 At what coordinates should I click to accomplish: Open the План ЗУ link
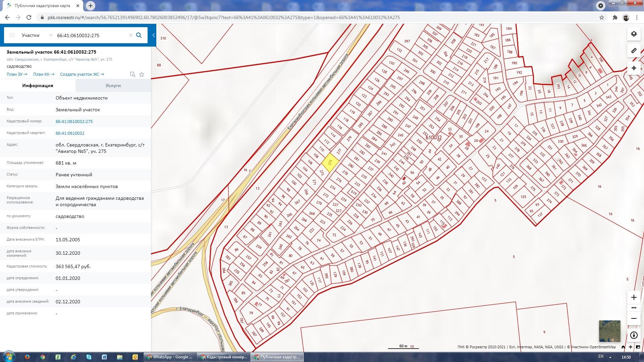(17, 74)
